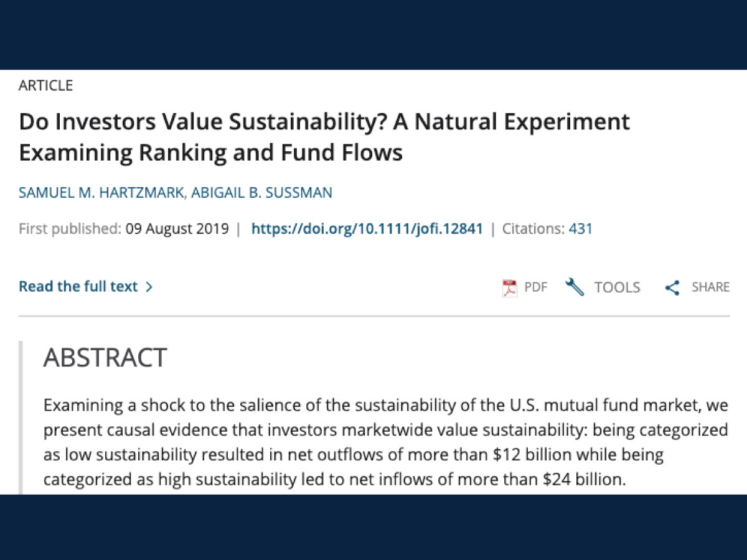Click the ABSTRACT section heading

point(105,358)
